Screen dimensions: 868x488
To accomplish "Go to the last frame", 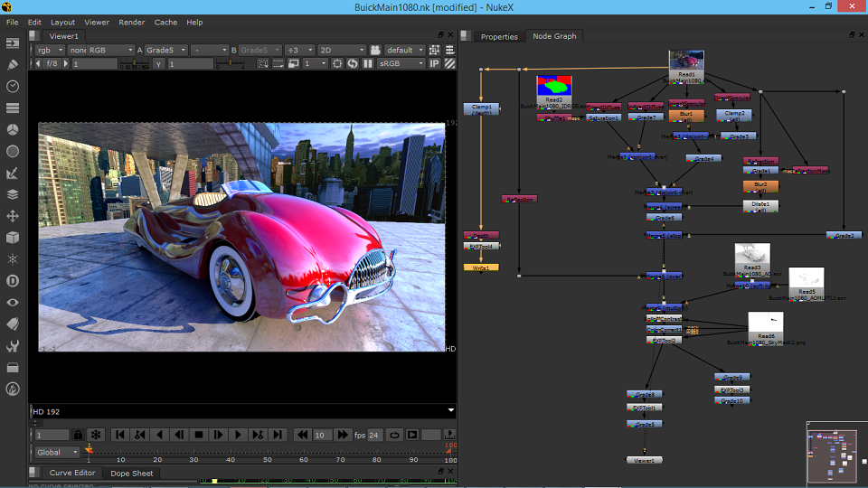I will [278, 435].
